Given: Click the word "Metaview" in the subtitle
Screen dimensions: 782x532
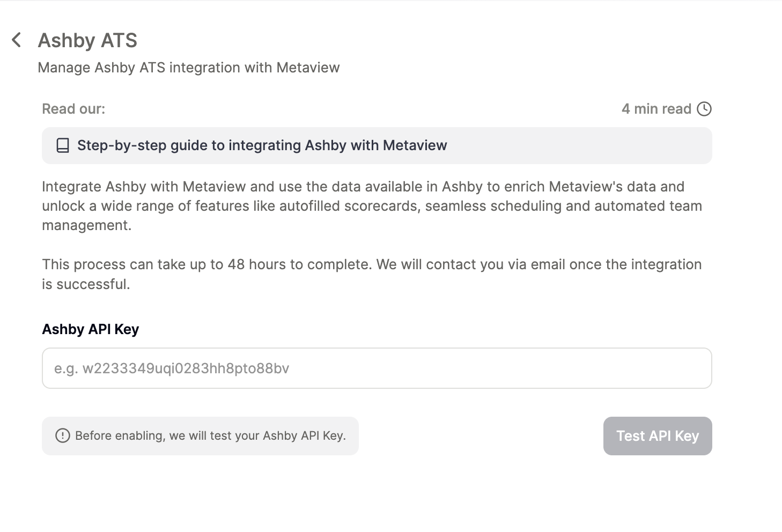Looking at the screenshot, I should coord(308,68).
